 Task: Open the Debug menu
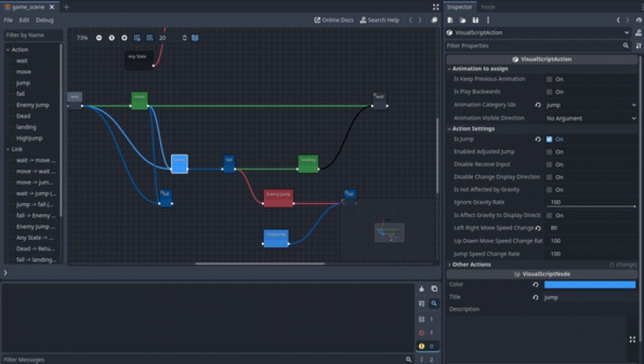pos(45,20)
